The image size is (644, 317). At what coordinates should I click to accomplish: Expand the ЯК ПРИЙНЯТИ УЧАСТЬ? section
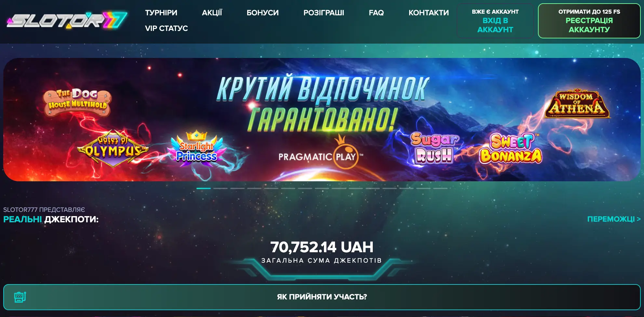point(322,297)
